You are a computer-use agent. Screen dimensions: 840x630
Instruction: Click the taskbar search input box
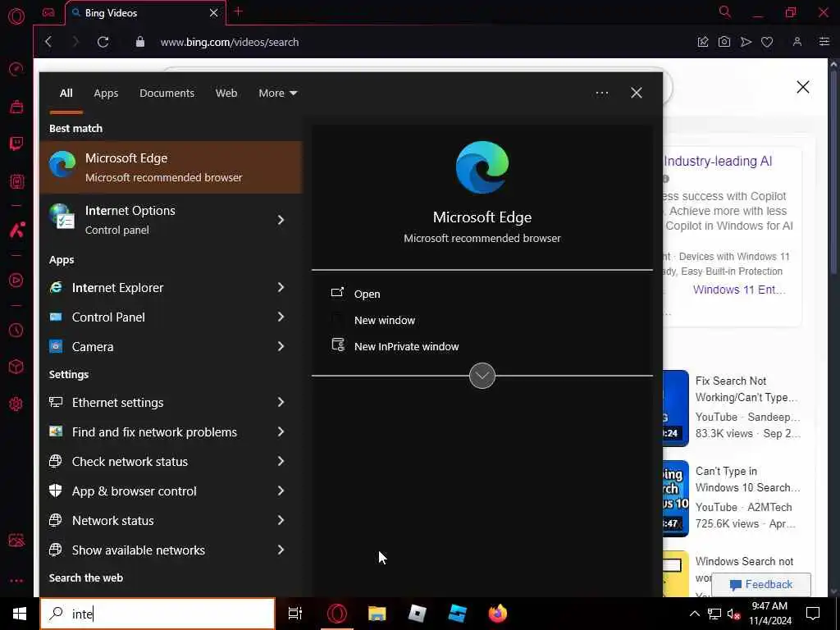coord(158,614)
